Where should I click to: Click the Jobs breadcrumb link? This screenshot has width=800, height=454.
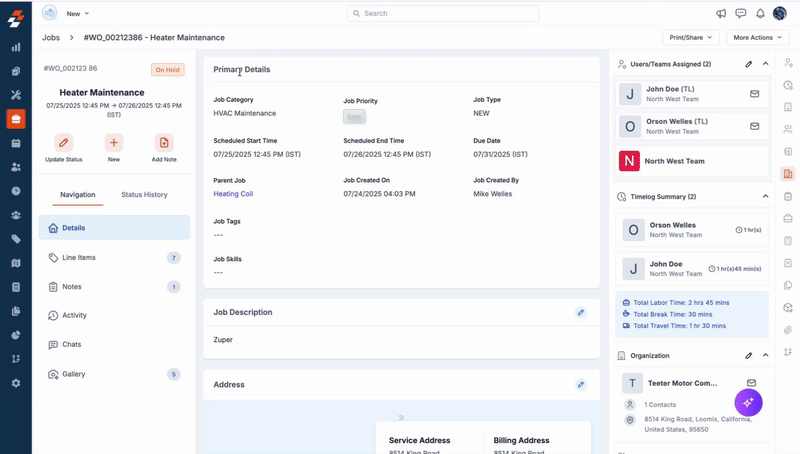[x=51, y=37]
